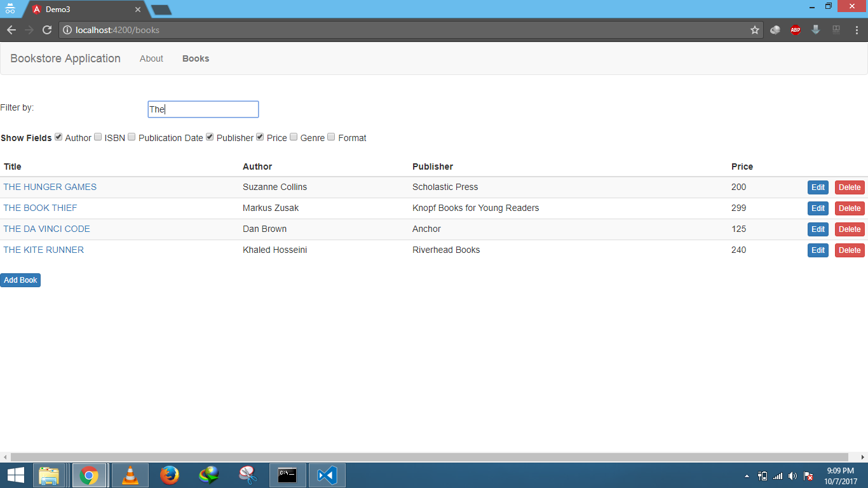The height and width of the screenshot is (488, 868).
Task: Open the Adblock Plus extension icon
Action: (x=796, y=30)
